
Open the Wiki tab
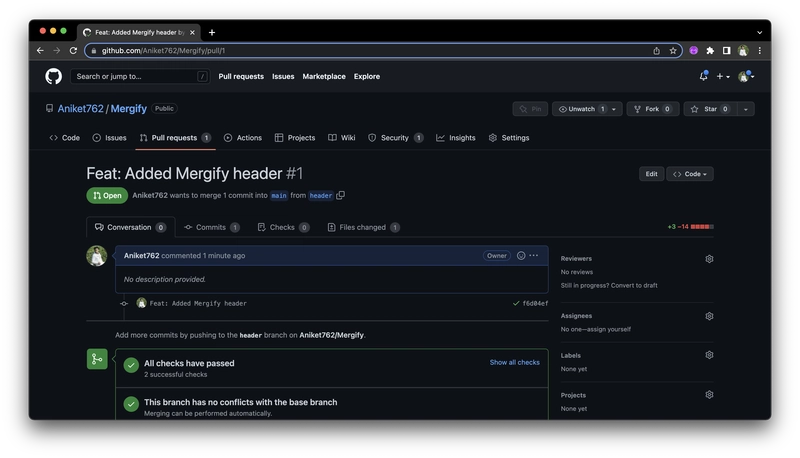coord(342,138)
